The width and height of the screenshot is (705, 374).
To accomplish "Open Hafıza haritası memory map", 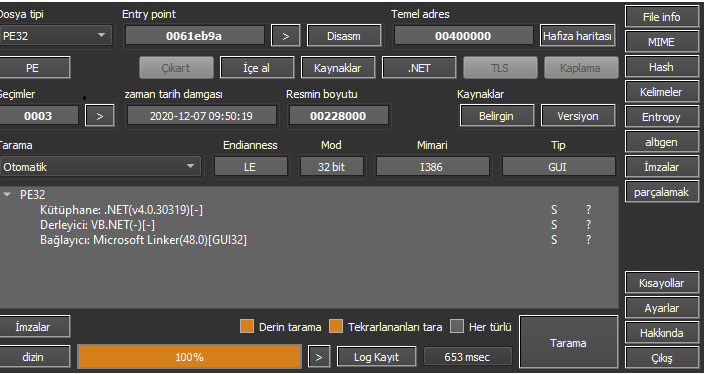I will point(577,36).
